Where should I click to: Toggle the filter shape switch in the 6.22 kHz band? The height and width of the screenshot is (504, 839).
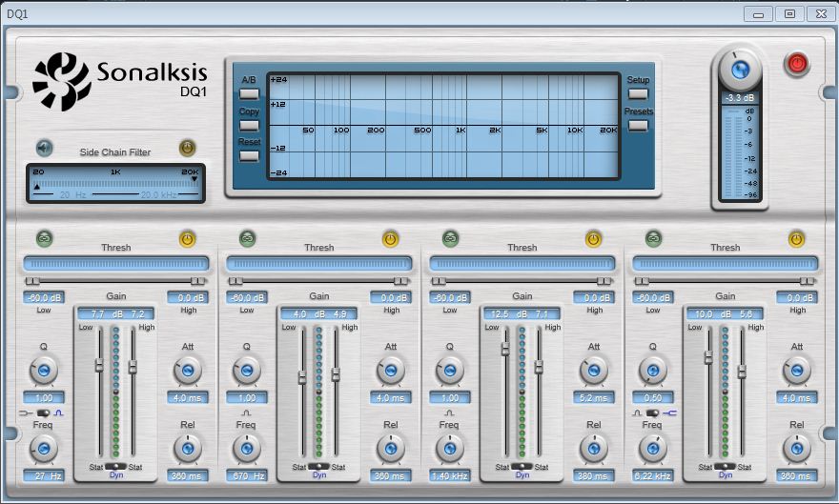(x=653, y=413)
